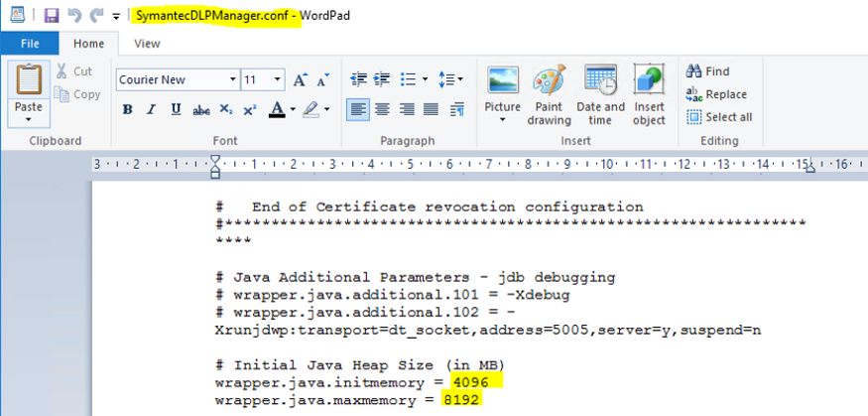Toggle Underline formatting
Viewport: 868px width, 416px height.
pyautogui.click(x=176, y=109)
